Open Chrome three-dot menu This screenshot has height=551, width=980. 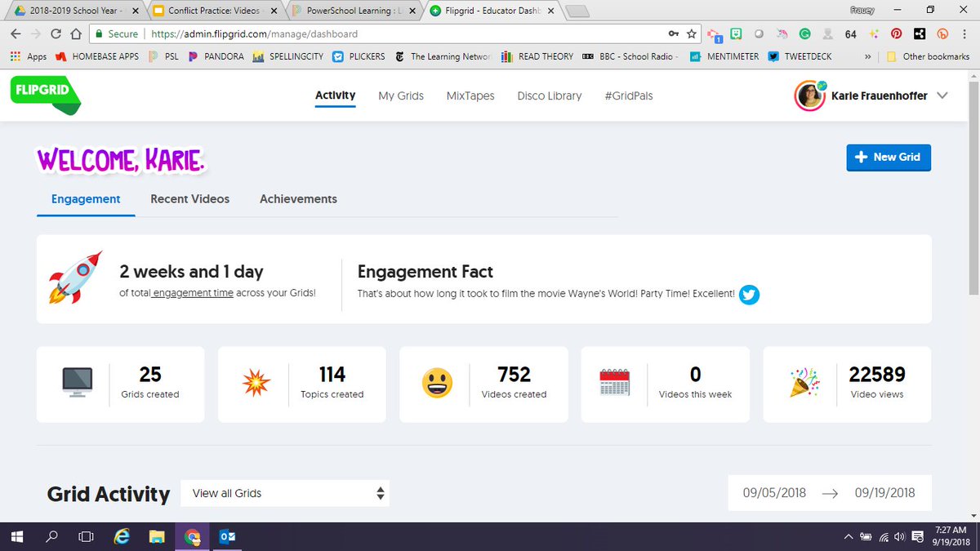pyautogui.click(x=966, y=34)
